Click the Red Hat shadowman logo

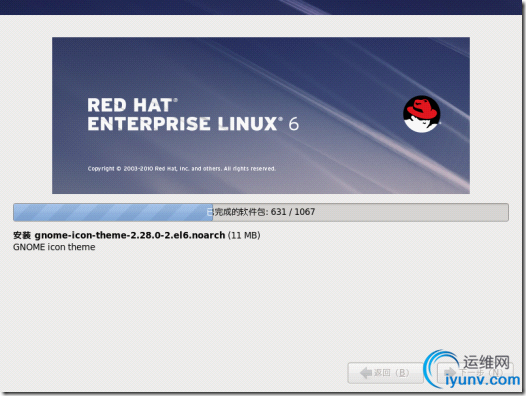click(422, 114)
